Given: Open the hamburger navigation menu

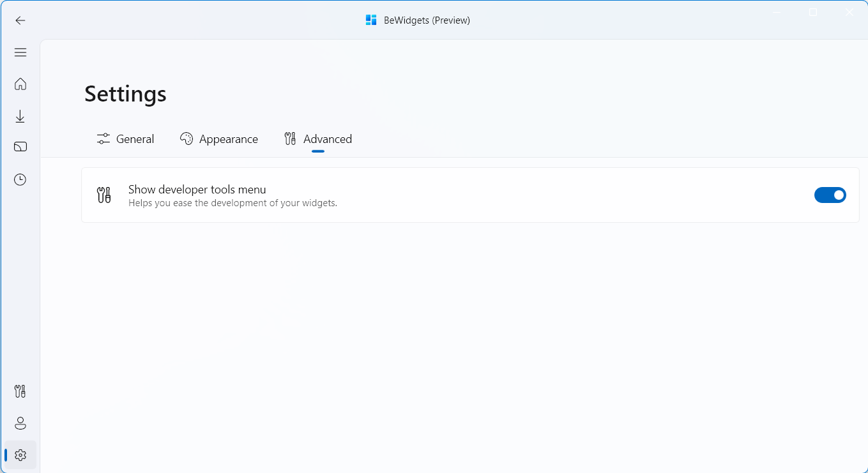Looking at the screenshot, I should [20, 52].
